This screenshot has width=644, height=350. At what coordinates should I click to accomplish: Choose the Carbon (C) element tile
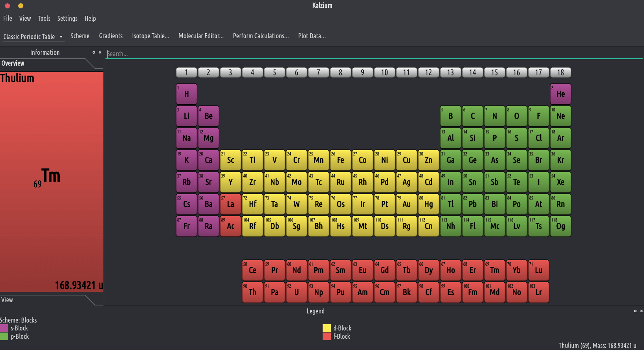(473, 116)
